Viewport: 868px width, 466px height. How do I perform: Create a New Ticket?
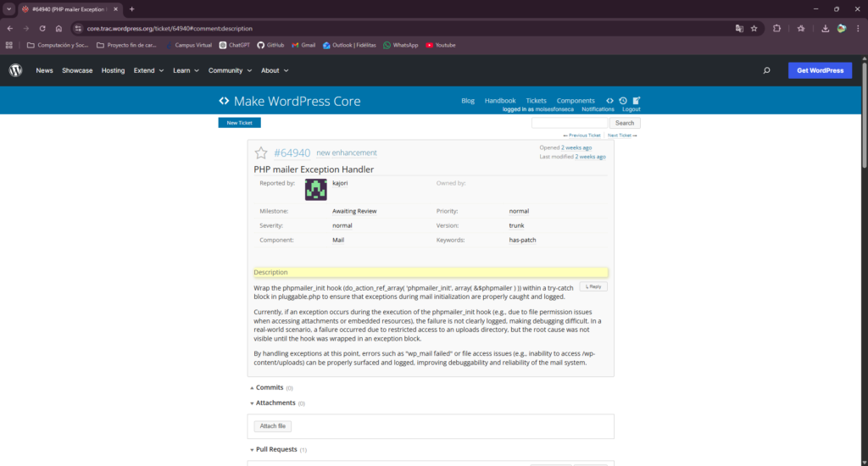[x=239, y=123]
